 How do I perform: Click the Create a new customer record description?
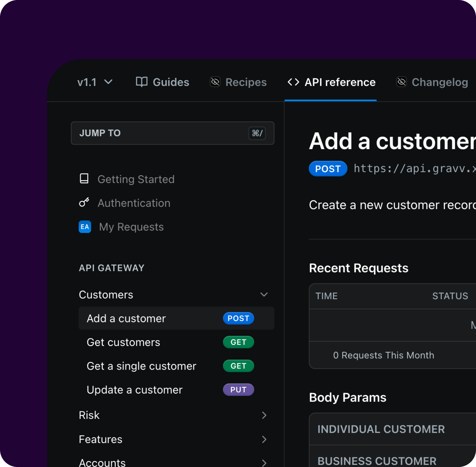coord(393,205)
